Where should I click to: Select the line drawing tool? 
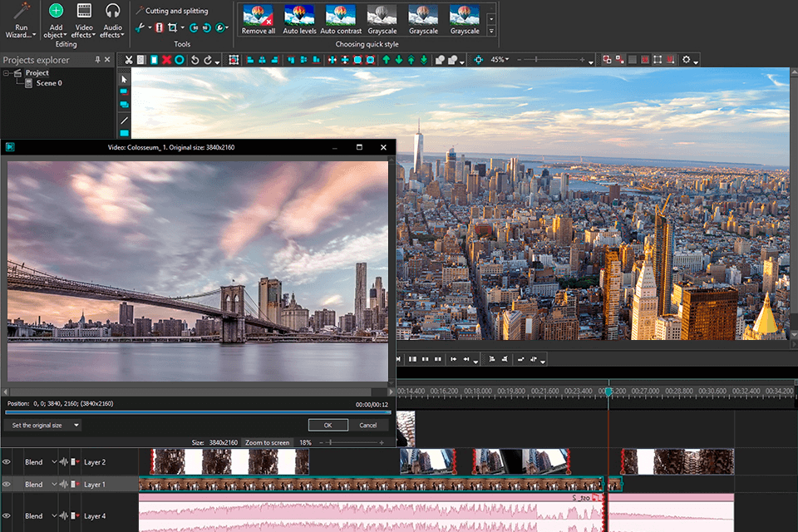pyautogui.click(x=124, y=121)
